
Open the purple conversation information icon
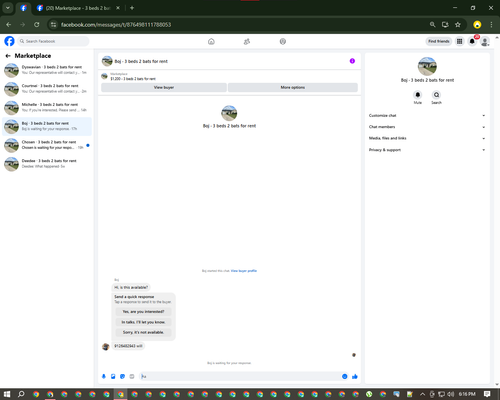tap(352, 61)
